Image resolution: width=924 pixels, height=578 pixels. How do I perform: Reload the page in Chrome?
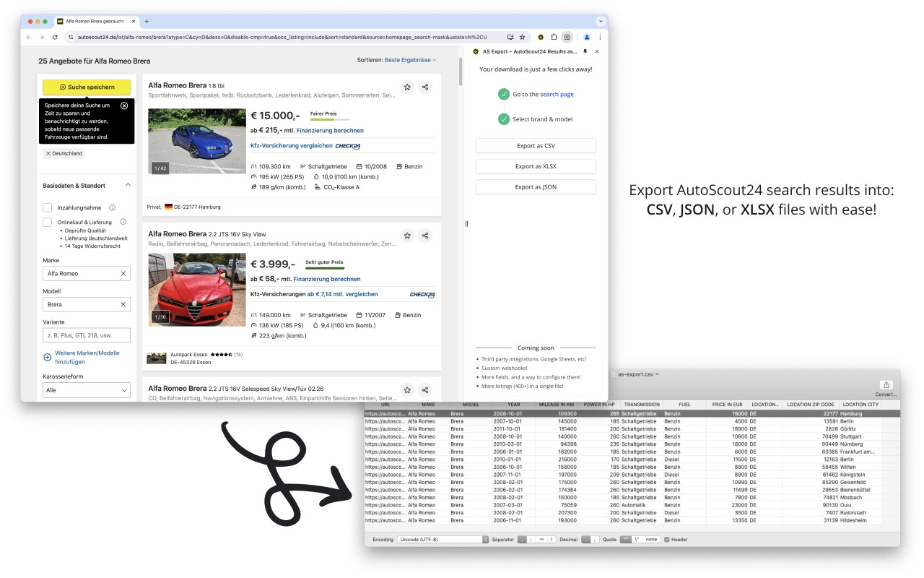tap(55, 37)
